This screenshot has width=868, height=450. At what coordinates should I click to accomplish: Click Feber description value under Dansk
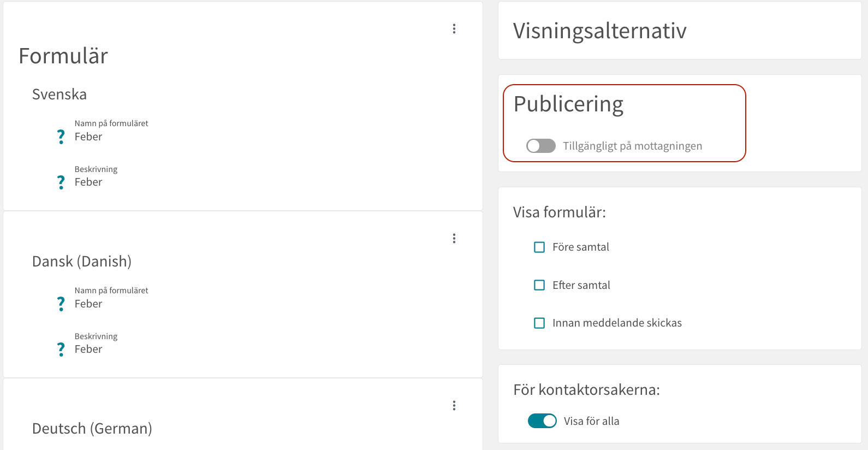pyautogui.click(x=88, y=350)
